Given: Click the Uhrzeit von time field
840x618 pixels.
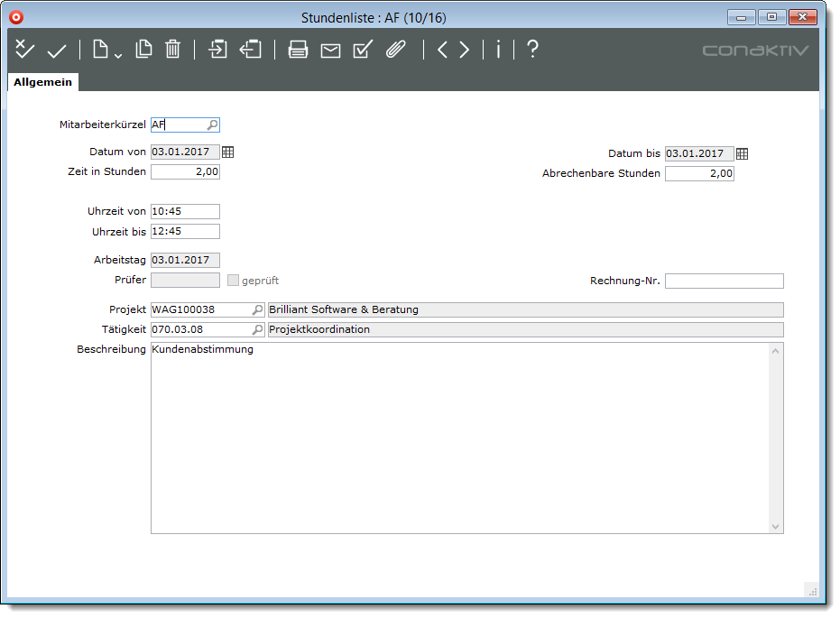Looking at the screenshot, I should (x=185, y=211).
